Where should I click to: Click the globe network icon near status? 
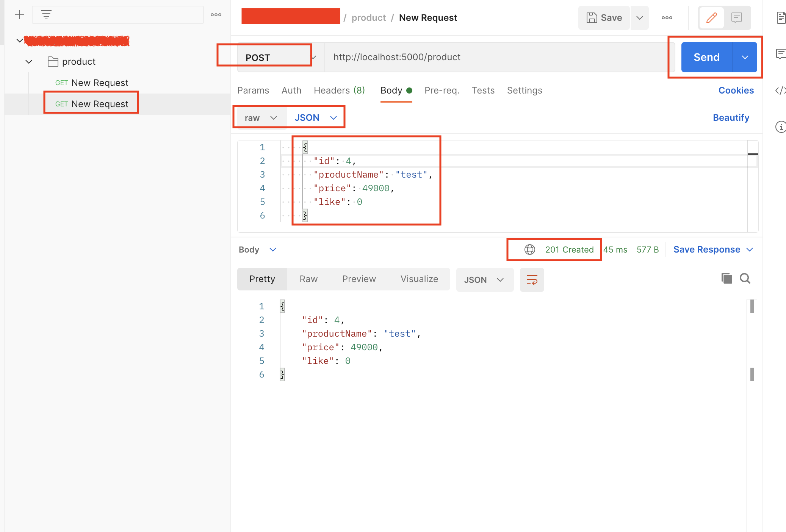(x=529, y=250)
